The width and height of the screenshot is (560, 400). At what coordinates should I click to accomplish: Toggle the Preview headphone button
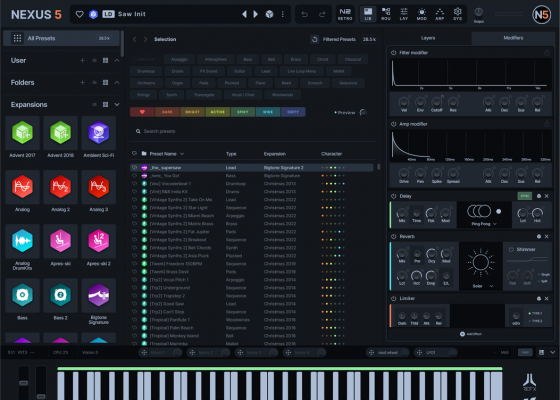363,112
